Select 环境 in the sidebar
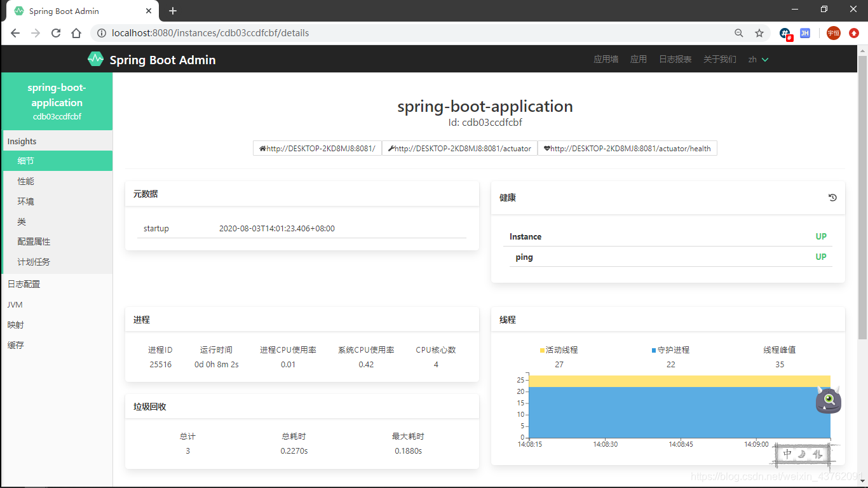 (x=57, y=201)
